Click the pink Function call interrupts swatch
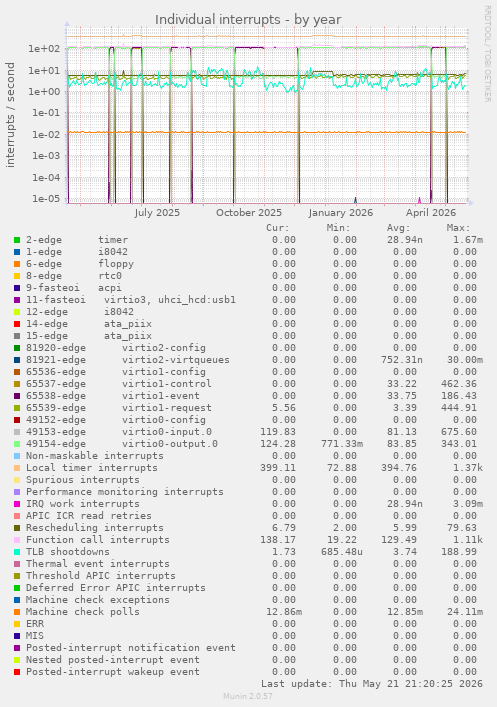497x707 pixels. [x=17, y=540]
